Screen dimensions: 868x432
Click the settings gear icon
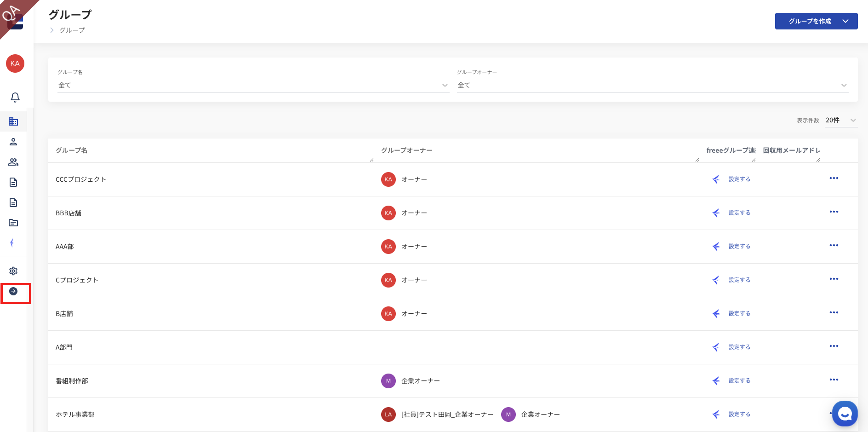click(x=13, y=271)
